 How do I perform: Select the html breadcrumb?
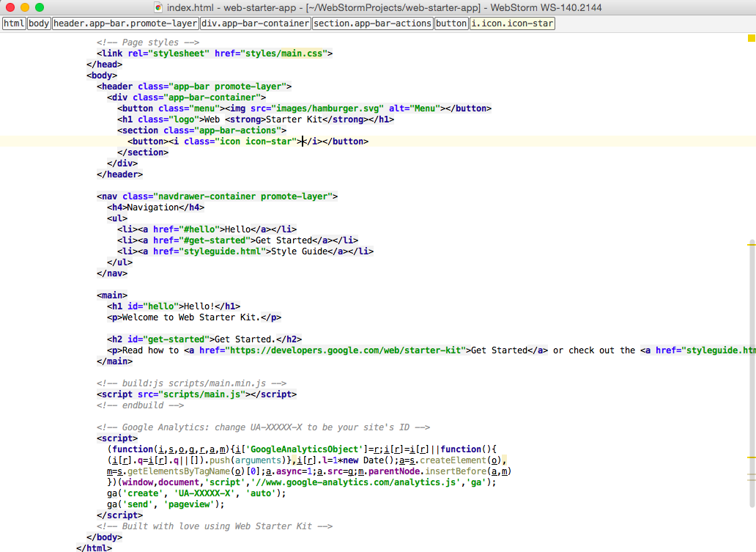(x=14, y=23)
